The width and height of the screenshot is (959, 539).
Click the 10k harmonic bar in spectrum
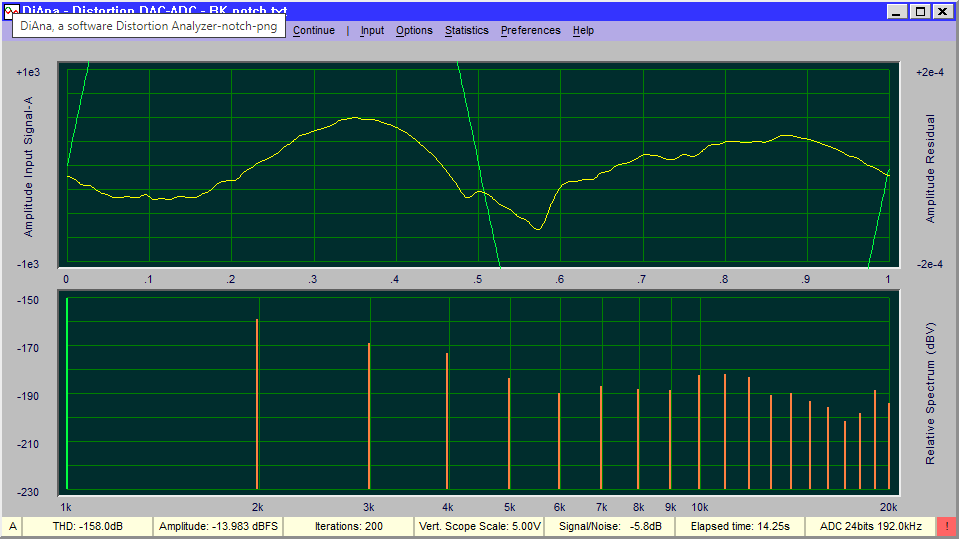(699, 432)
